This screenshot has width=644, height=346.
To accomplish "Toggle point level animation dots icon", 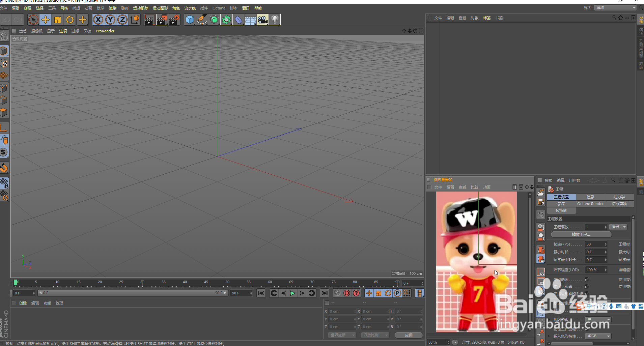I will tap(407, 293).
